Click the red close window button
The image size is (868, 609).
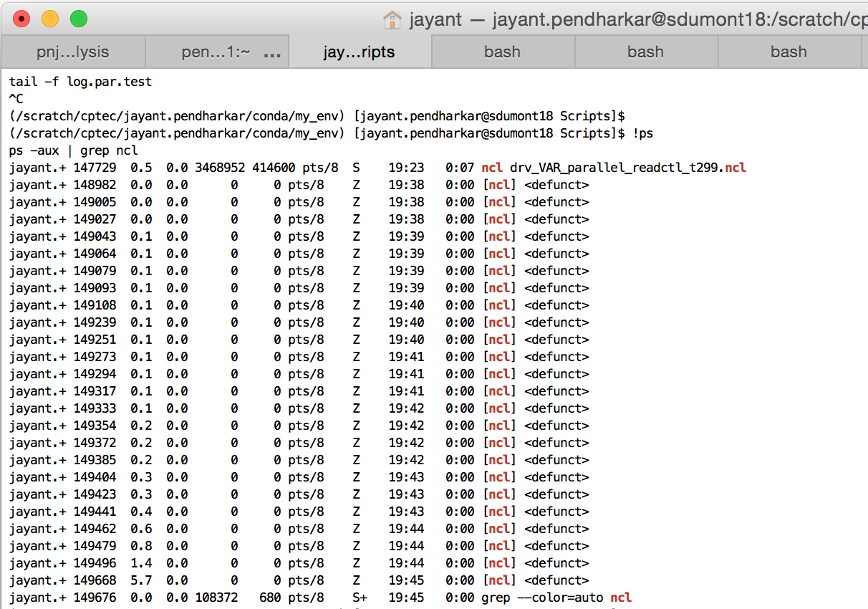click(21, 19)
